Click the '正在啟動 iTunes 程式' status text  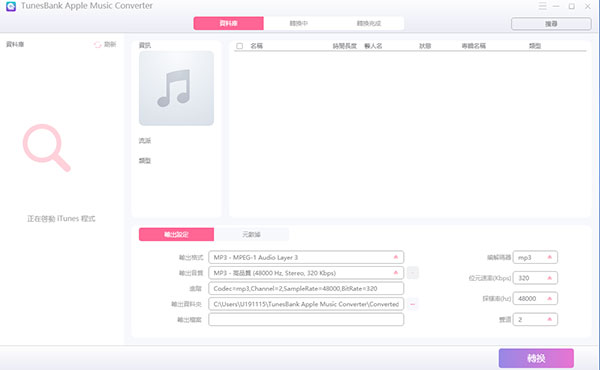pos(61,219)
